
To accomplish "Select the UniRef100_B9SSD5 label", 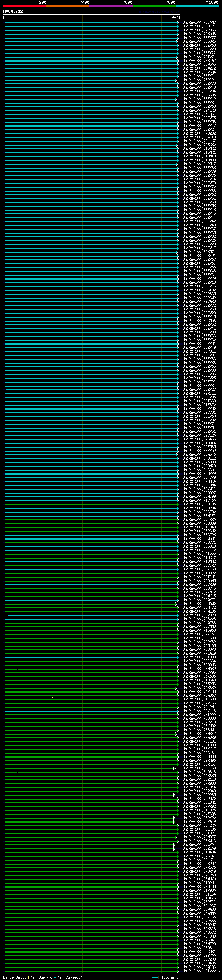I will coord(199,95).
